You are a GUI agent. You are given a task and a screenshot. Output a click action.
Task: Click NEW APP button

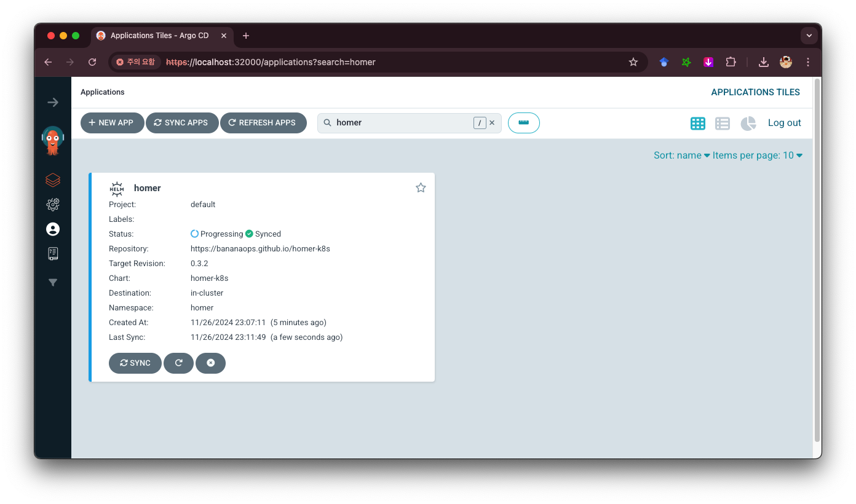(x=112, y=123)
